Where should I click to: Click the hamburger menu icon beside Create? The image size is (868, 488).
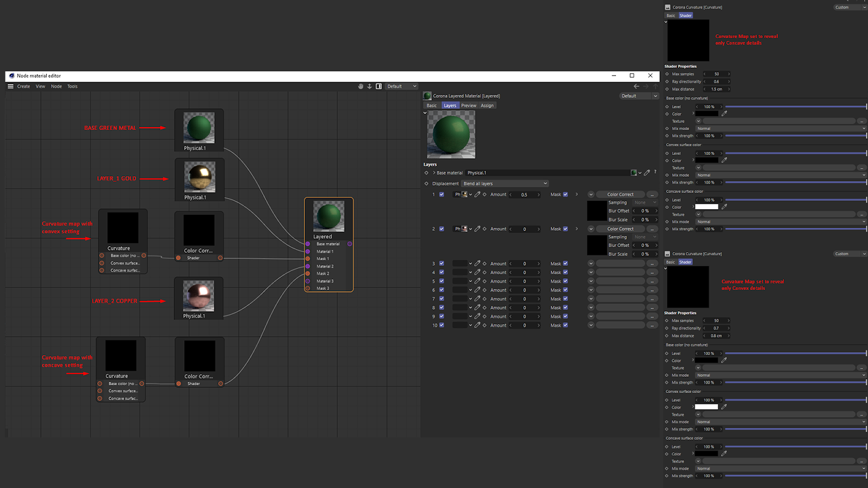(x=10, y=86)
